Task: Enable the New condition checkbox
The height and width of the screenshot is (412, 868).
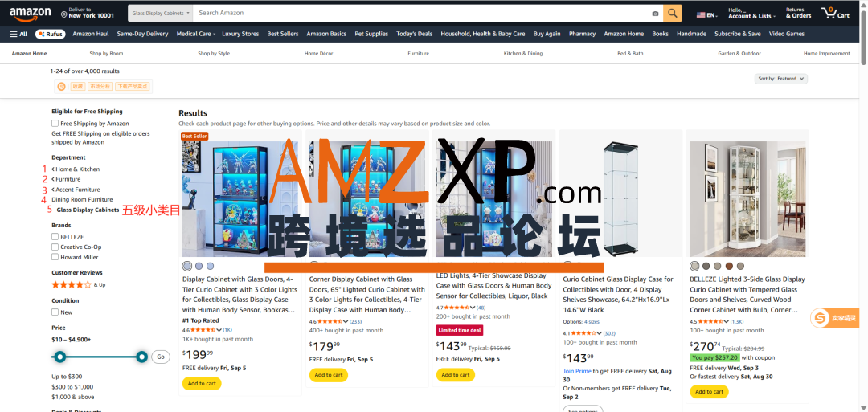Action: coord(55,312)
